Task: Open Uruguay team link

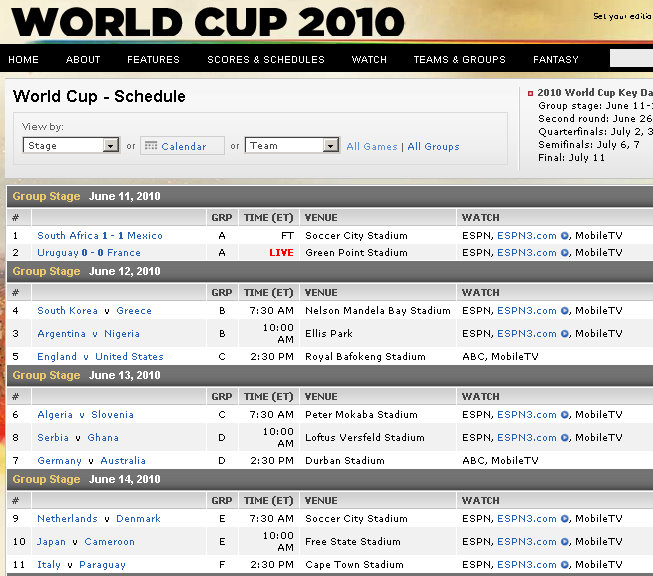Action: [58, 253]
